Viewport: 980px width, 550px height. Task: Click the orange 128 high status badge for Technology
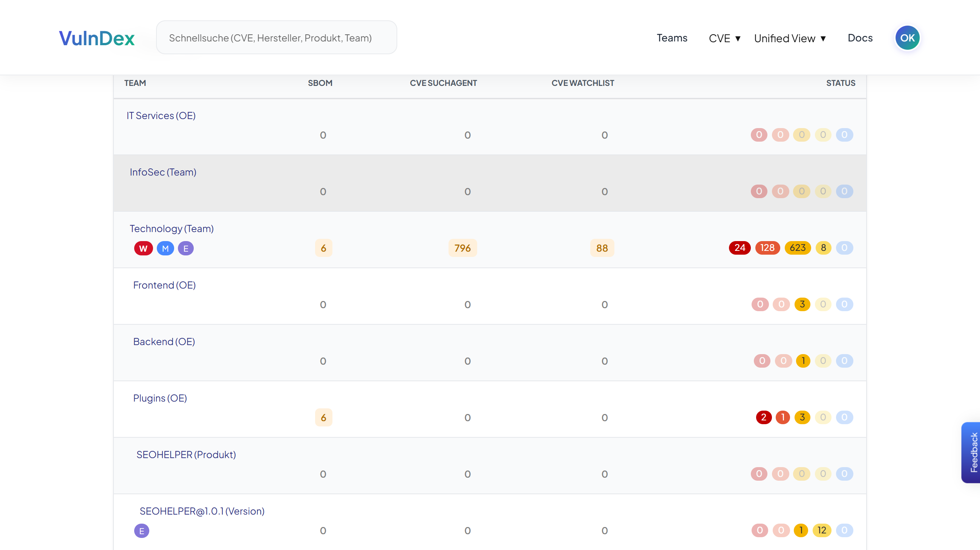tap(767, 247)
